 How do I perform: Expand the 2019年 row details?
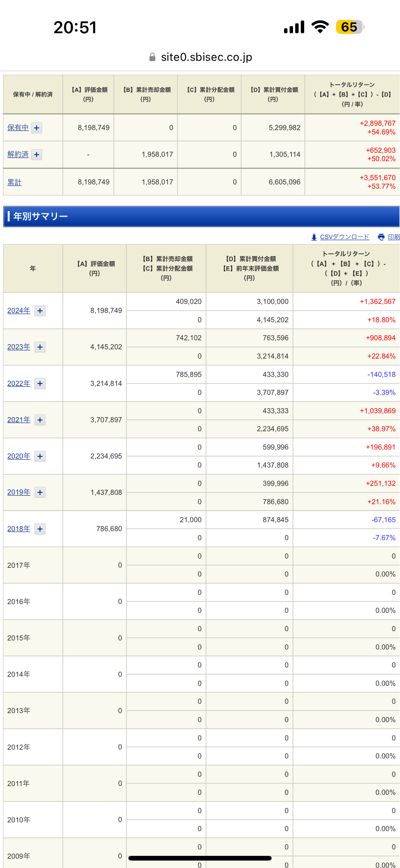[40, 492]
